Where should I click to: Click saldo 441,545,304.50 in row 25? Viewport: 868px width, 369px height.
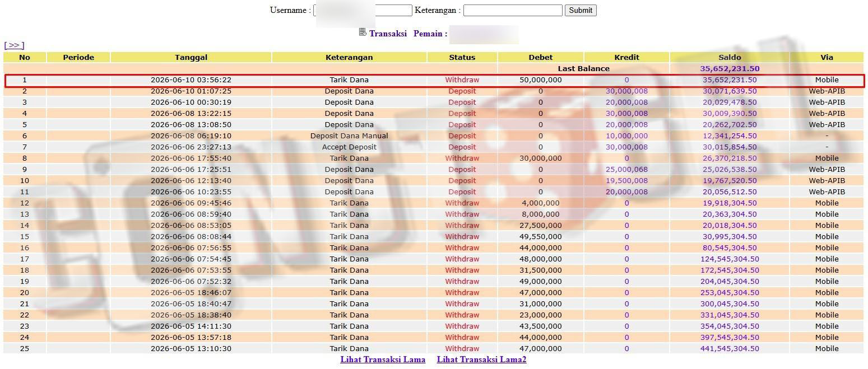click(x=730, y=348)
